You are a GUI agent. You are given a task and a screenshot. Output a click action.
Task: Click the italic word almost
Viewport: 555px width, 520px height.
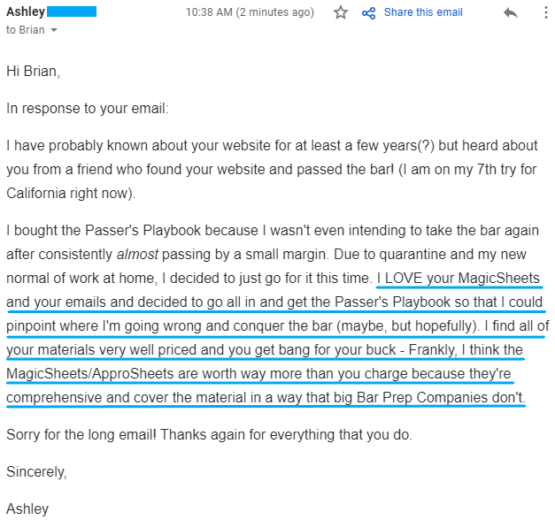(x=137, y=254)
